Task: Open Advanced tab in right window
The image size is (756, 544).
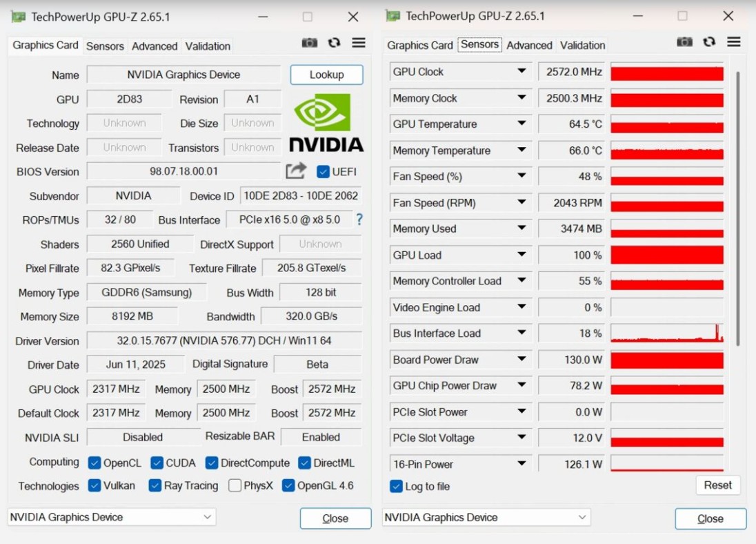Action: 529,46
